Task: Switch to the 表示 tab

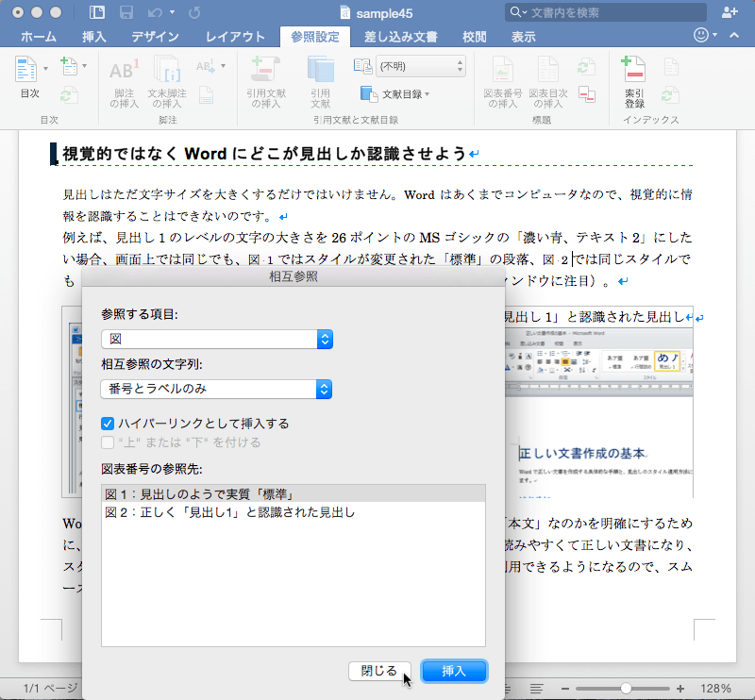Action: pyautogui.click(x=524, y=37)
